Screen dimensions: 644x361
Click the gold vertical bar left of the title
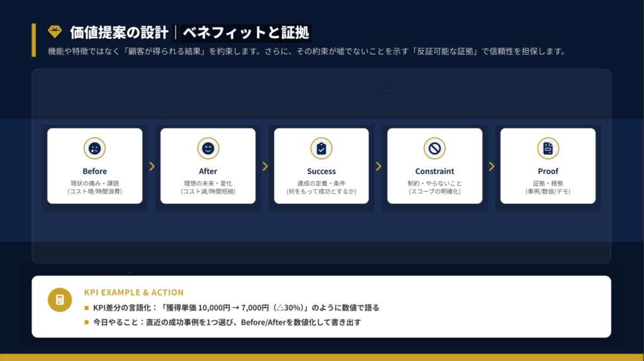click(34, 40)
